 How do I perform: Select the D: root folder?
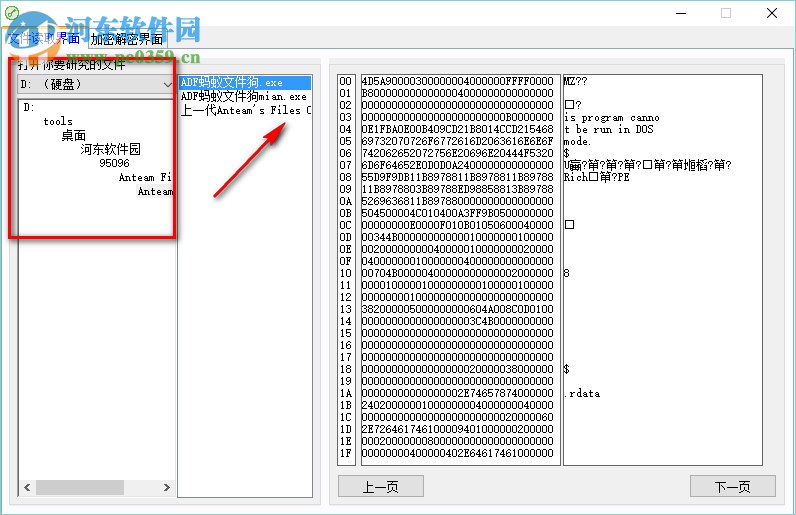pyautogui.click(x=29, y=107)
